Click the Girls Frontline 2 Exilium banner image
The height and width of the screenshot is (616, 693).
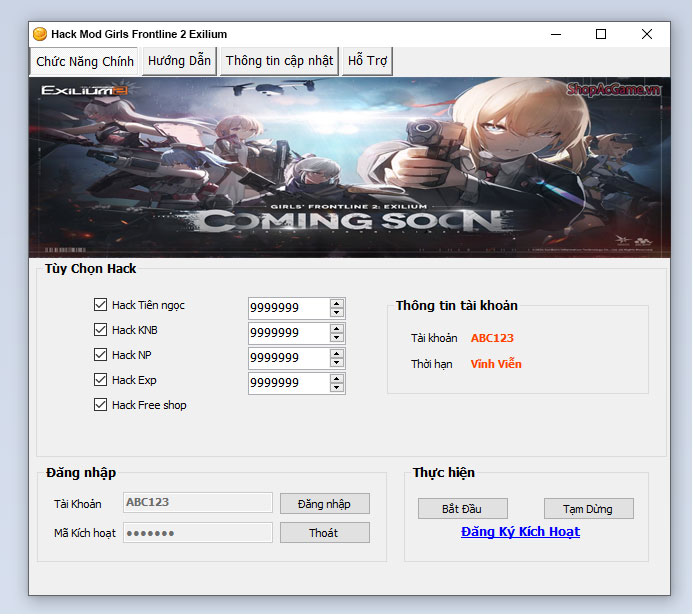point(350,167)
